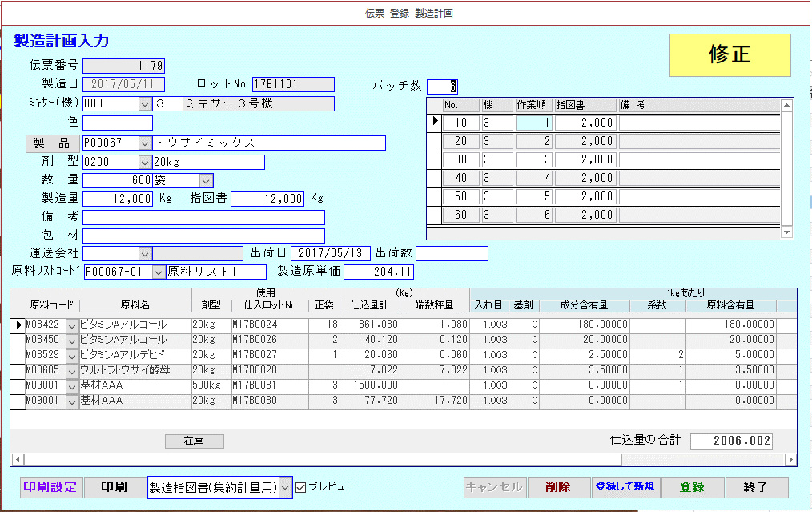This screenshot has width=812, height=512.
Task: Expand the 運送会社 dropdown
Action: point(145,253)
